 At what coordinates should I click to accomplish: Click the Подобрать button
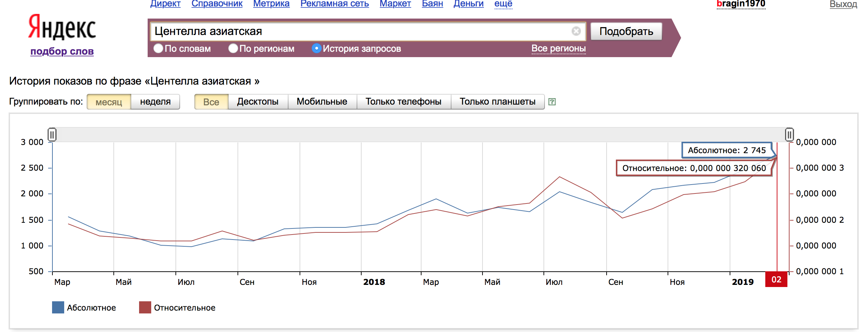tap(626, 31)
